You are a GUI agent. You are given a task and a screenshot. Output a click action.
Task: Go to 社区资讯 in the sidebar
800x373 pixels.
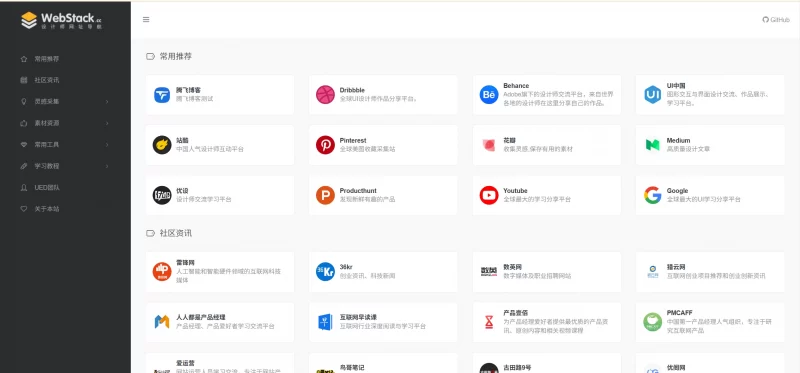click(46, 80)
